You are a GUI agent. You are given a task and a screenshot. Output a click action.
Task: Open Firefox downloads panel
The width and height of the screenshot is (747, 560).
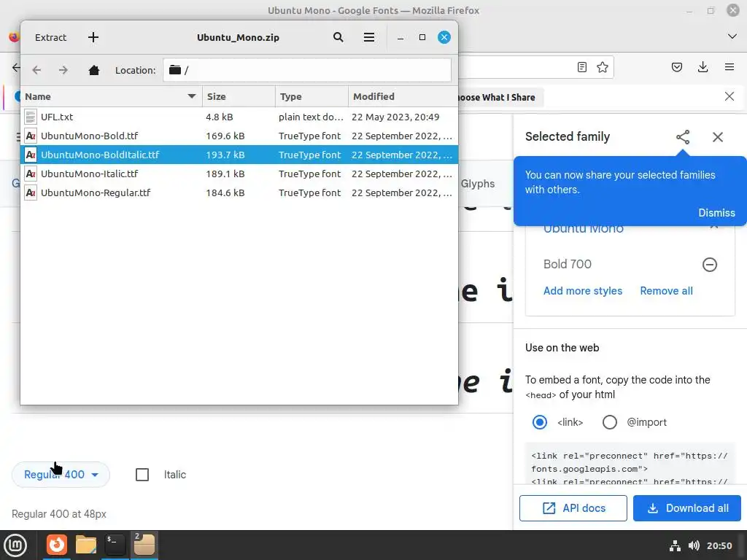click(x=703, y=67)
